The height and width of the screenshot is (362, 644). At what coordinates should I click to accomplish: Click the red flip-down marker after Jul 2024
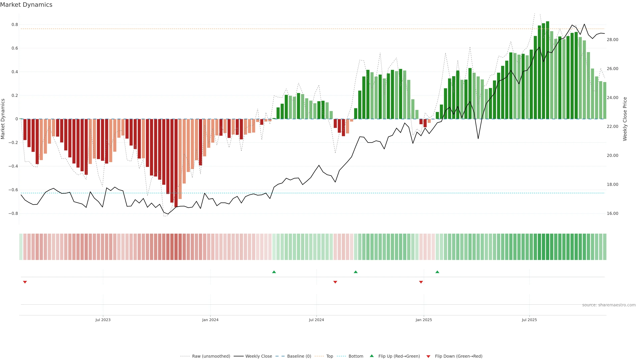(335, 282)
